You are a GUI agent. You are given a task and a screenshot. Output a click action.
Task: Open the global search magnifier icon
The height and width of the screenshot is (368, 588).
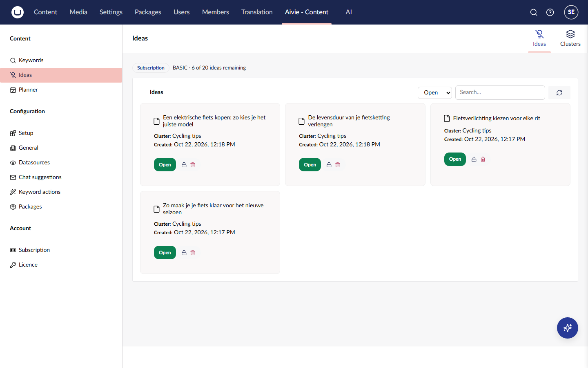pyautogui.click(x=534, y=12)
